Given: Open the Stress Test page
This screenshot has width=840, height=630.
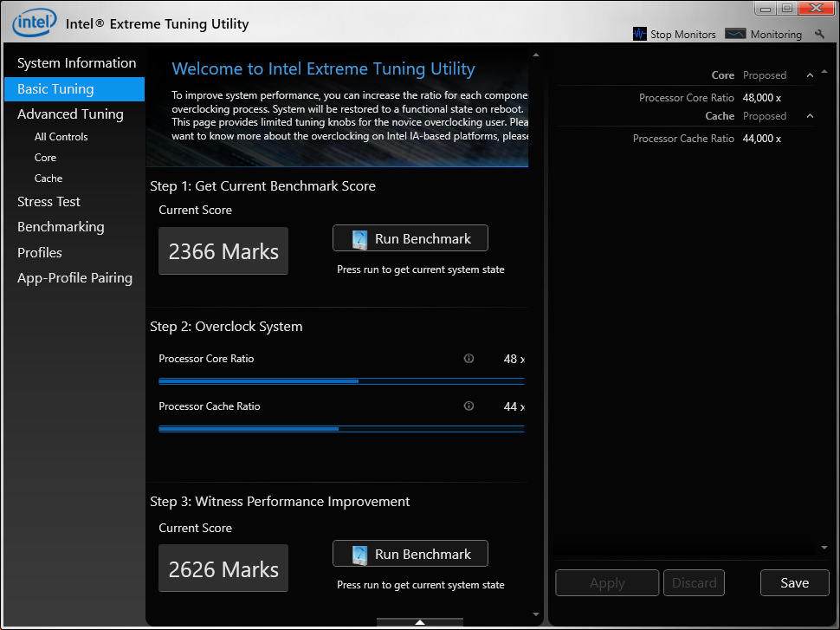Looking at the screenshot, I should (x=48, y=202).
